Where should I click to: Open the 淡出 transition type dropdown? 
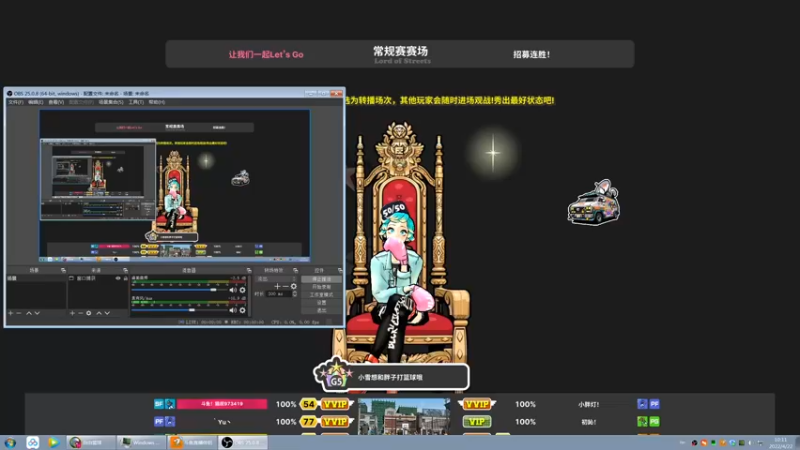pos(276,279)
